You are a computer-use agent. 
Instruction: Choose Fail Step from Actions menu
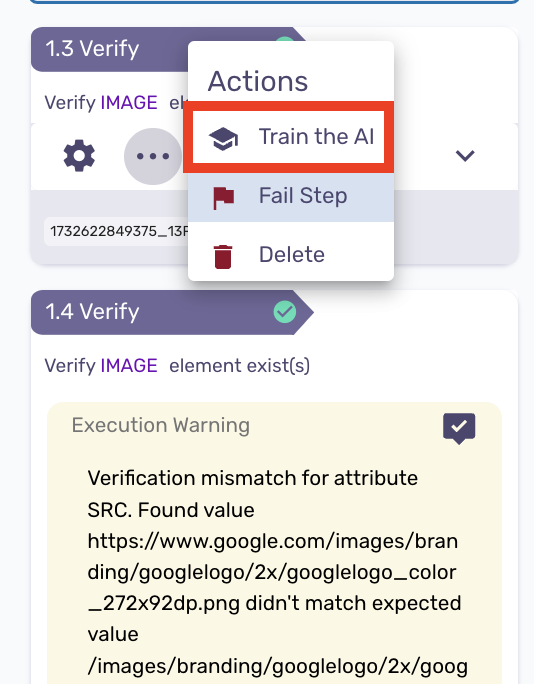click(x=291, y=196)
